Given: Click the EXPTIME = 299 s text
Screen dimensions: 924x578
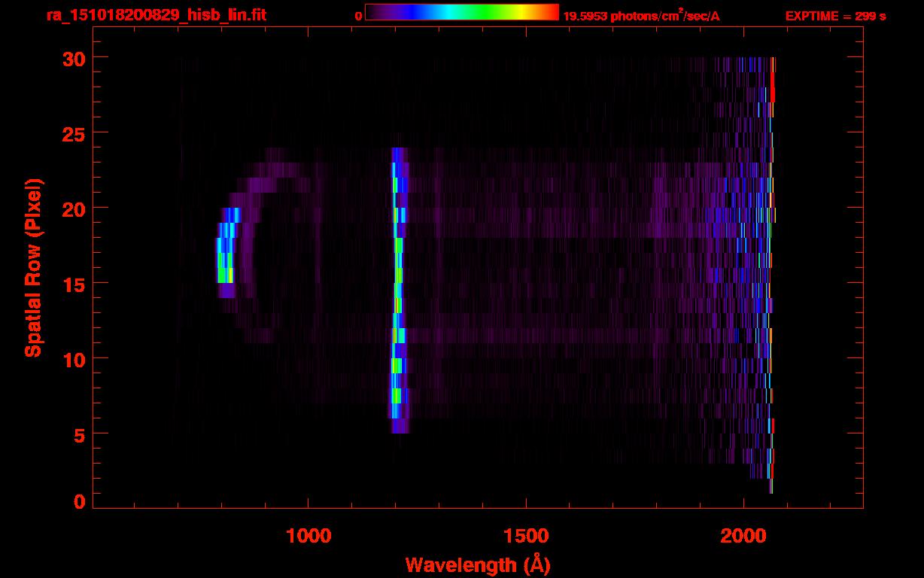Looking at the screenshot, I should [835, 16].
